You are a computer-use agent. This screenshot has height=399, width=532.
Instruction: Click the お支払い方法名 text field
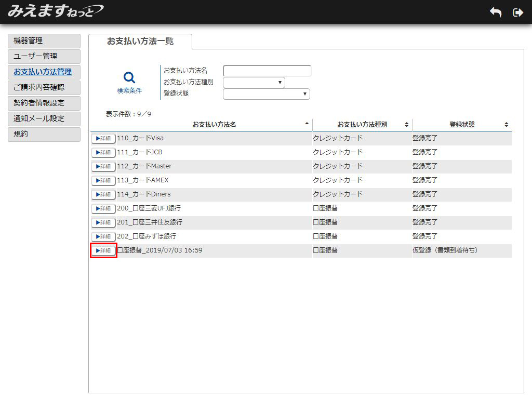point(267,71)
